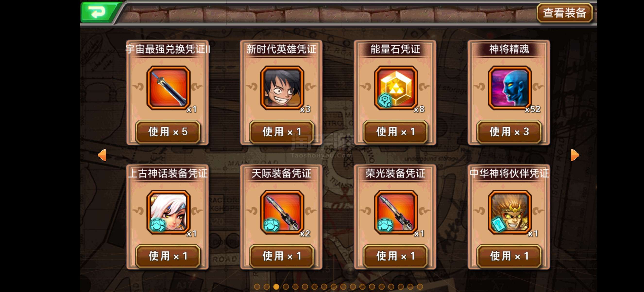Select the 能量石凭证 golden gem icon
Viewport: 644px width, 292px height.
[x=396, y=88]
